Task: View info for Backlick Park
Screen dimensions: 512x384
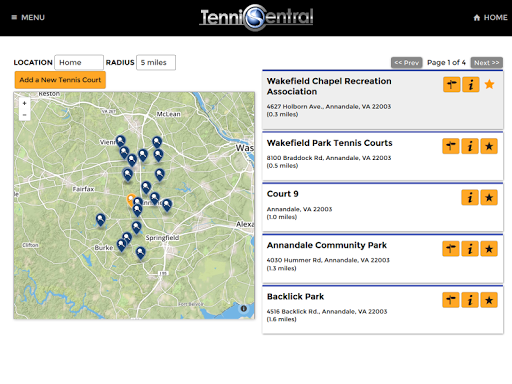Action: [x=470, y=300]
